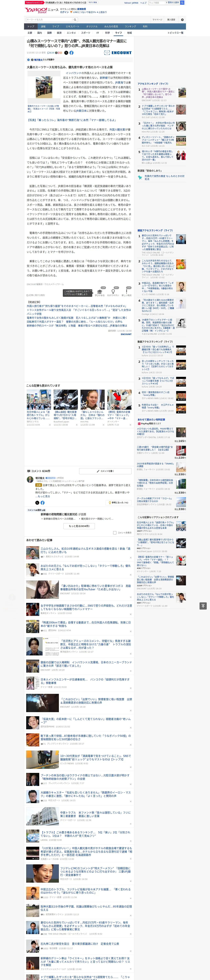The width and height of the screenshot is (210, 980).
Task: Click the ログイン link
Action: click(64, 12)
